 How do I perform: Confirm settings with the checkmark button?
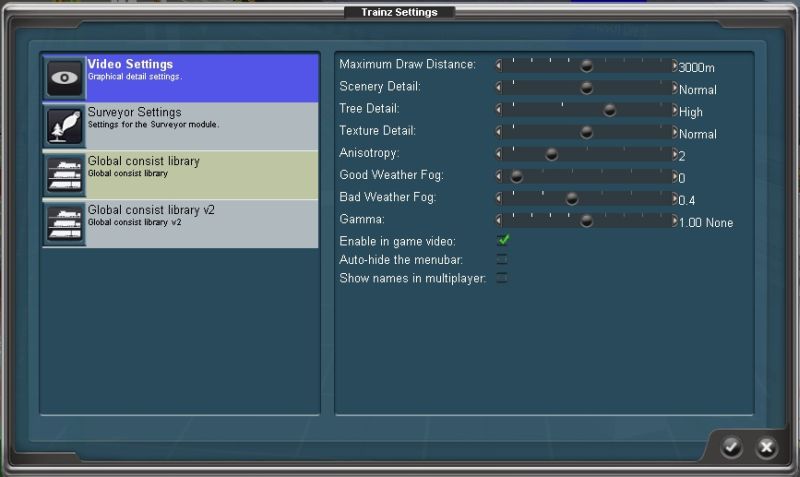tap(732, 447)
